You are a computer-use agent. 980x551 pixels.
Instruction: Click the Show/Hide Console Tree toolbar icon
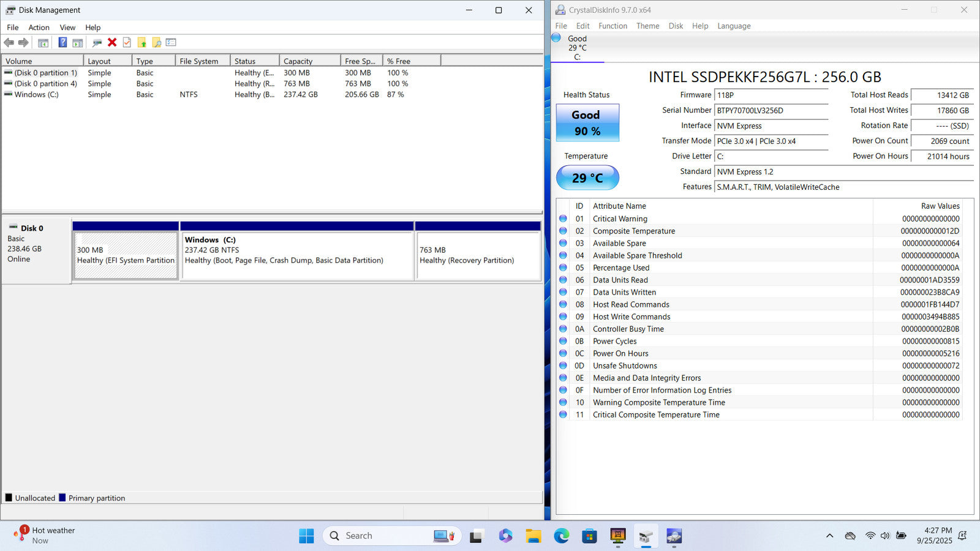point(43,43)
